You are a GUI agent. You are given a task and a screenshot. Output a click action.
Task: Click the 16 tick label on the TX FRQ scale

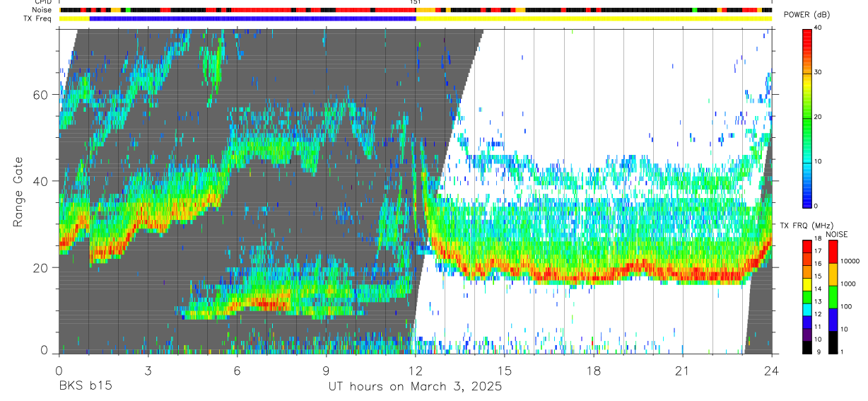point(818,264)
